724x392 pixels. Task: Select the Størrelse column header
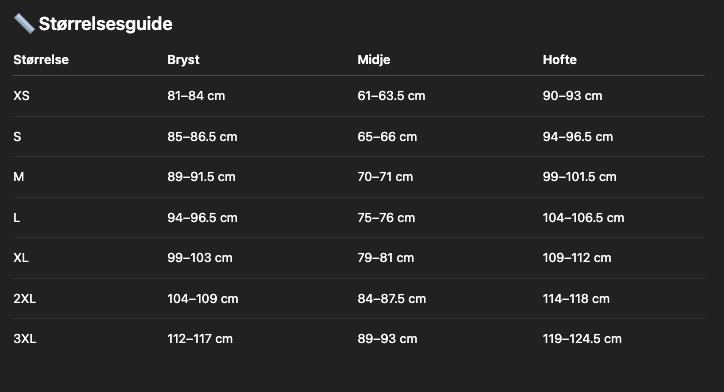(41, 60)
